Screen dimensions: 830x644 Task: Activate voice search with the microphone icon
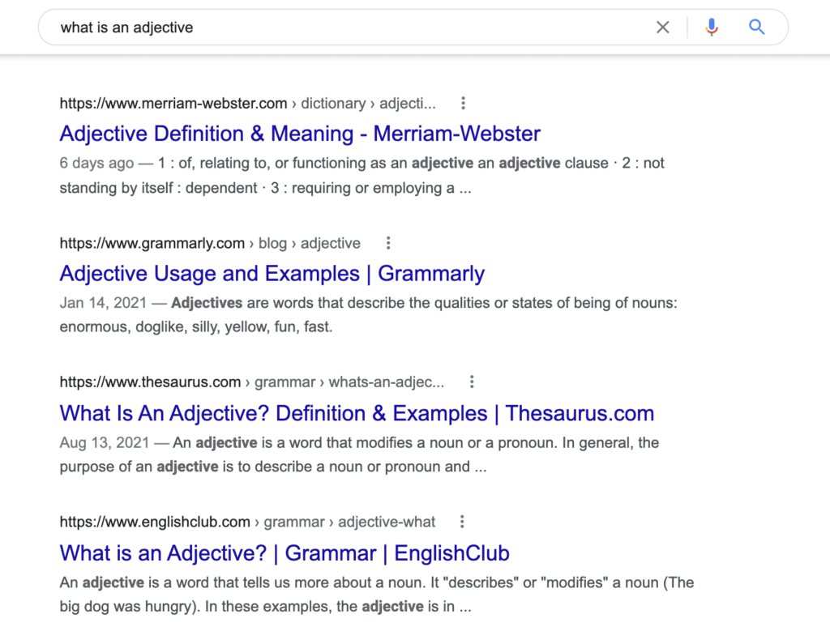coord(711,27)
